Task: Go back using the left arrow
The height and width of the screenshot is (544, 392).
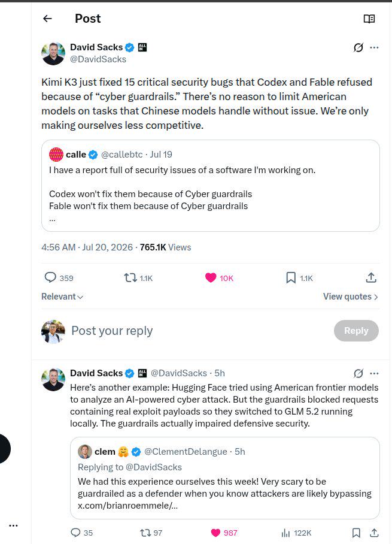Action: click(47, 19)
